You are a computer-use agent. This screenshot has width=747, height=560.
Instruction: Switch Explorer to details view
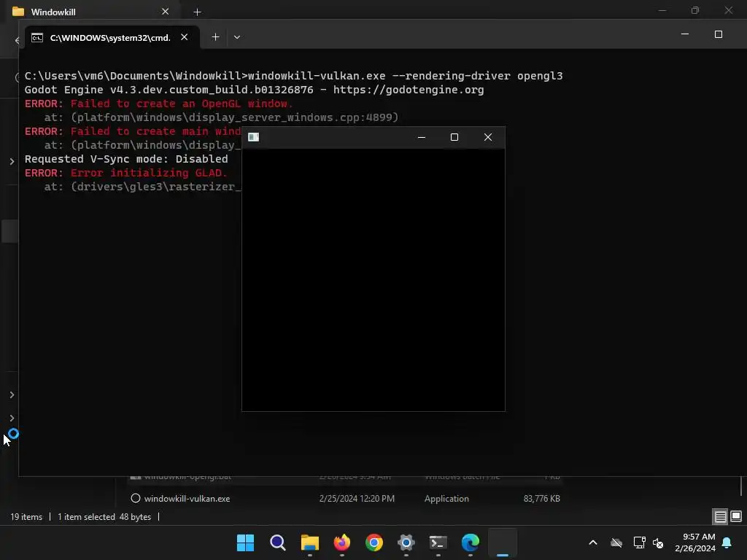click(x=720, y=516)
